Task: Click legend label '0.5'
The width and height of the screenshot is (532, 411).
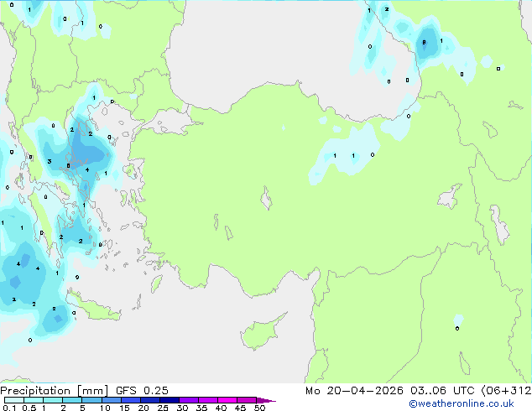Action: (x=29, y=408)
